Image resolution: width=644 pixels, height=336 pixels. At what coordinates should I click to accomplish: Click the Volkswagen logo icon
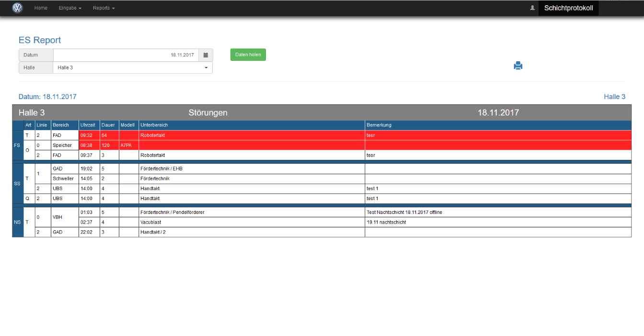coord(17,8)
